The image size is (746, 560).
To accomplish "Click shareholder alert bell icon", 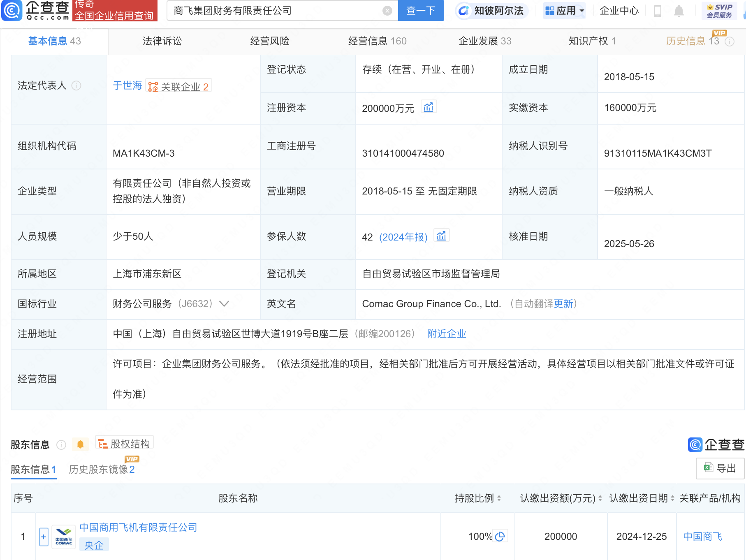I will point(80,444).
